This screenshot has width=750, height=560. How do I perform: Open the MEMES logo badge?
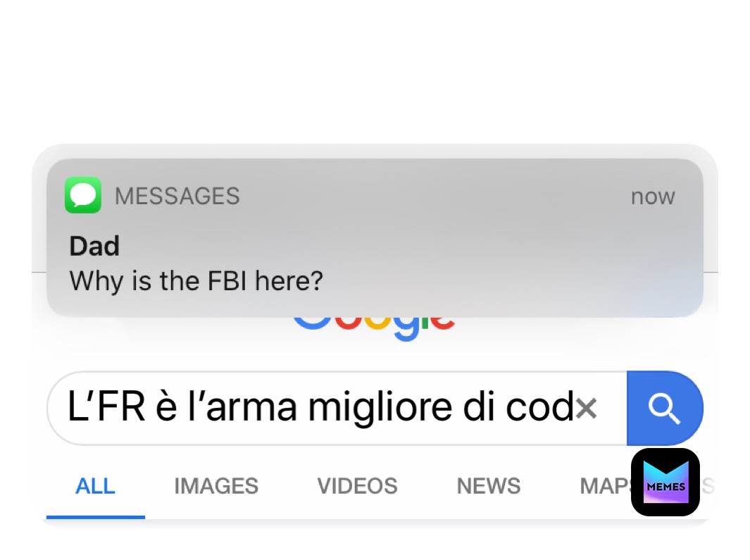(x=665, y=483)
